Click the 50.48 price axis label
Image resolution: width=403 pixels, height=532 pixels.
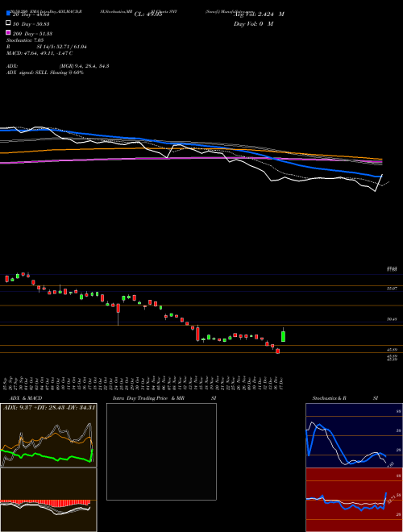pyautogui.click(x=393, y=319)
